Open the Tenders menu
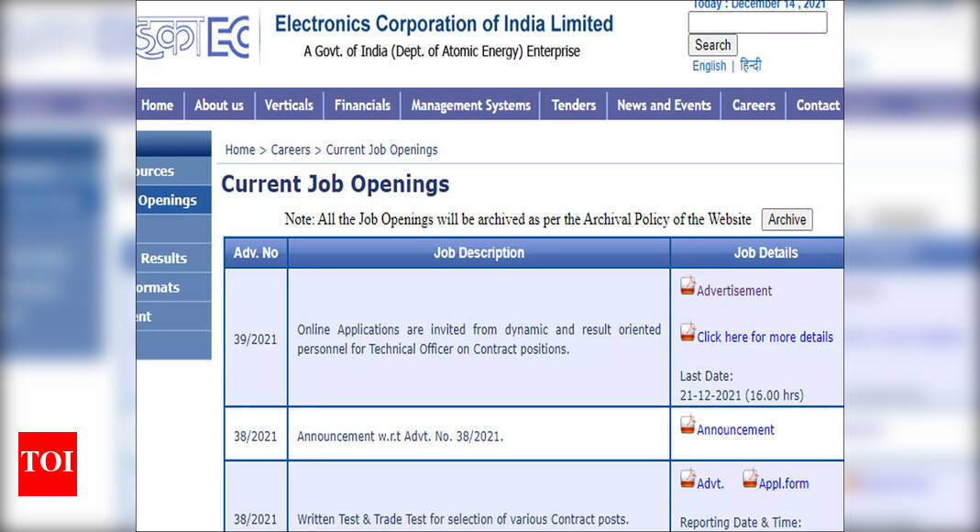Viewport: 980px width, 532px height. 574,105
